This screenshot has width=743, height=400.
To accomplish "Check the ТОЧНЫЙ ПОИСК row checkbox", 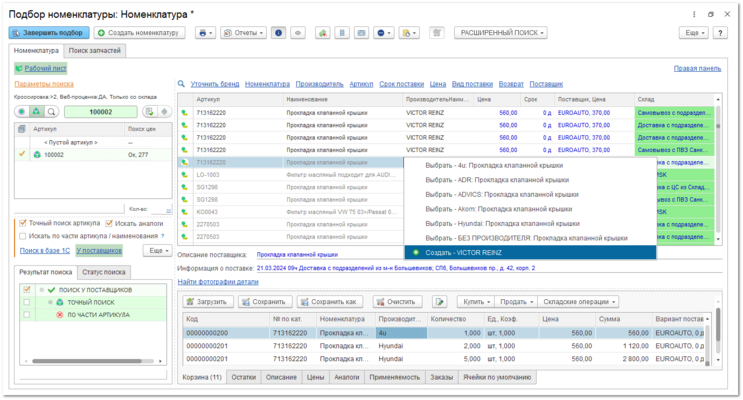I will click(x=27, y=302).
